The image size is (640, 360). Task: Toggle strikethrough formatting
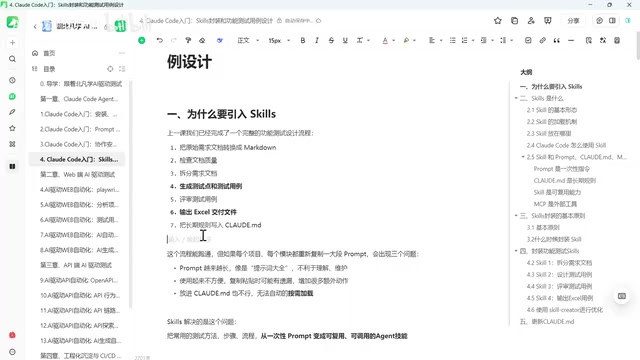331,40
